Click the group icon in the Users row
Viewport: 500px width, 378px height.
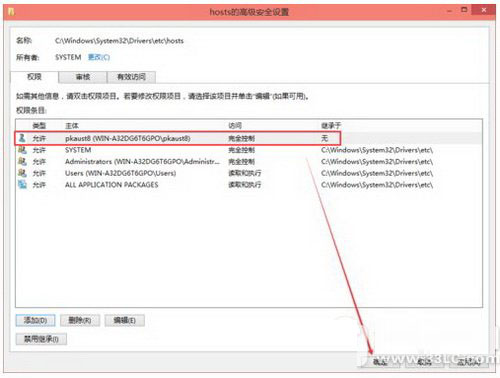tap(22, 173)
